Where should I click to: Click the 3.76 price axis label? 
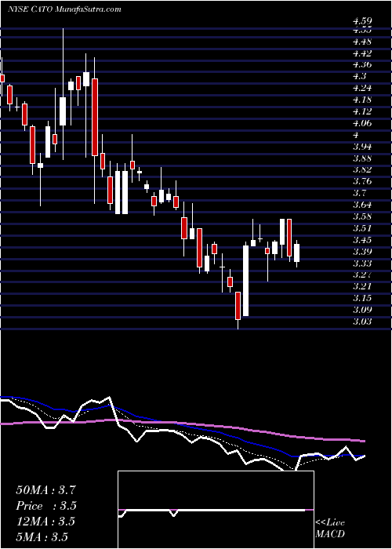coord(362,181)
